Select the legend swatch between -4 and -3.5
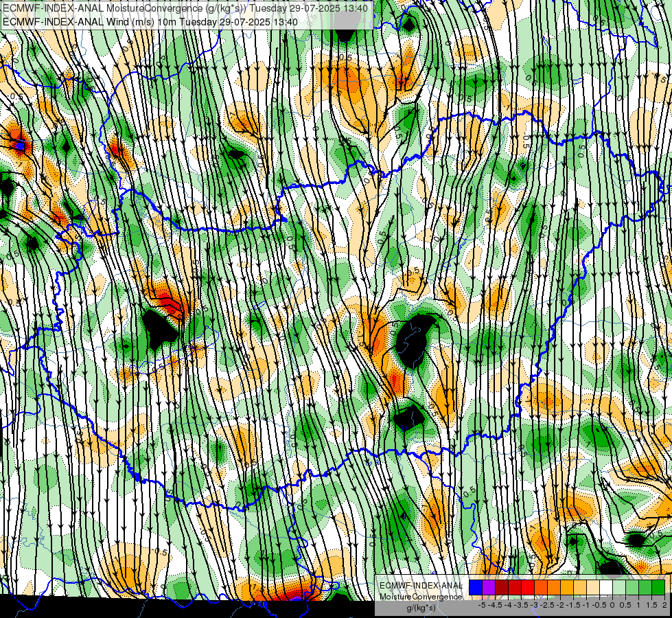This screenshot has height=618, width=672. (515, 587)
